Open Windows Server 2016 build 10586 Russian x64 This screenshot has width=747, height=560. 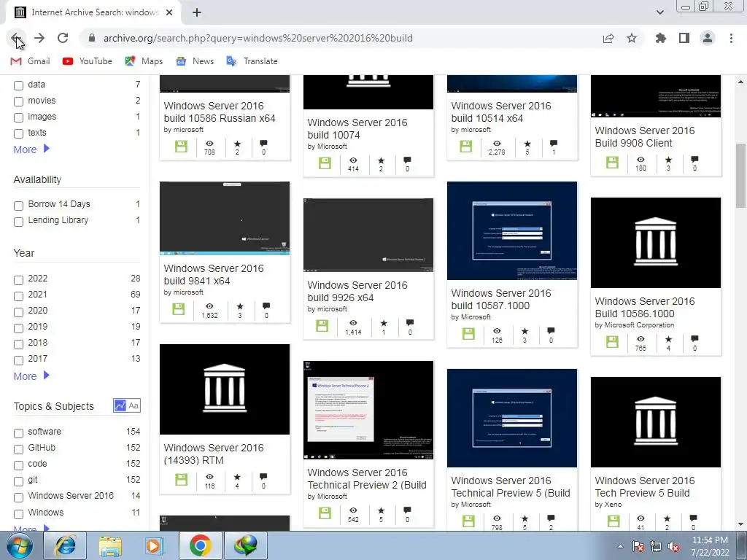pos(219,112)
